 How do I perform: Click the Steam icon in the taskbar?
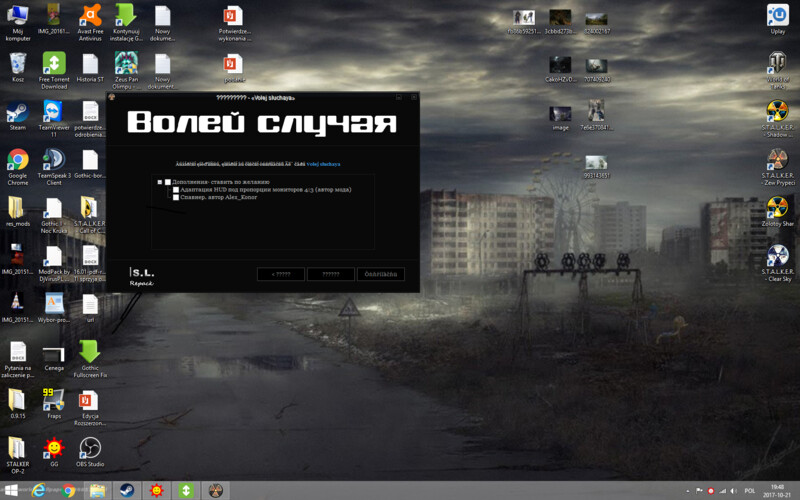click(x=127, y=490)
